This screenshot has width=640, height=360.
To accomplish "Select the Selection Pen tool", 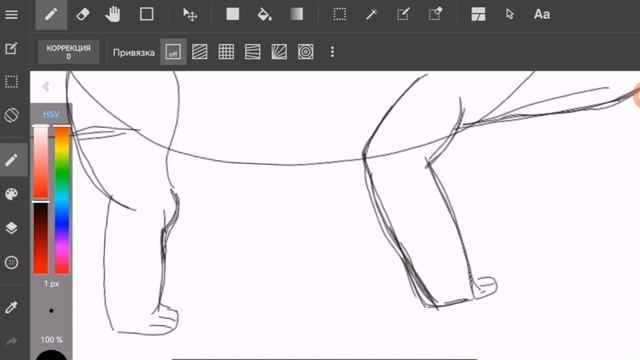I will [403, 15].
